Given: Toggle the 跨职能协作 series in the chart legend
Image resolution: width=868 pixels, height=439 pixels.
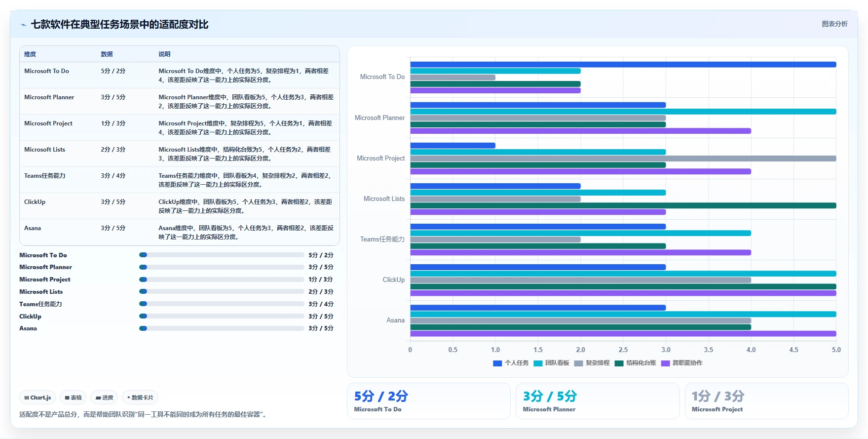Looking at the screenshot, I should click(682, 363).
